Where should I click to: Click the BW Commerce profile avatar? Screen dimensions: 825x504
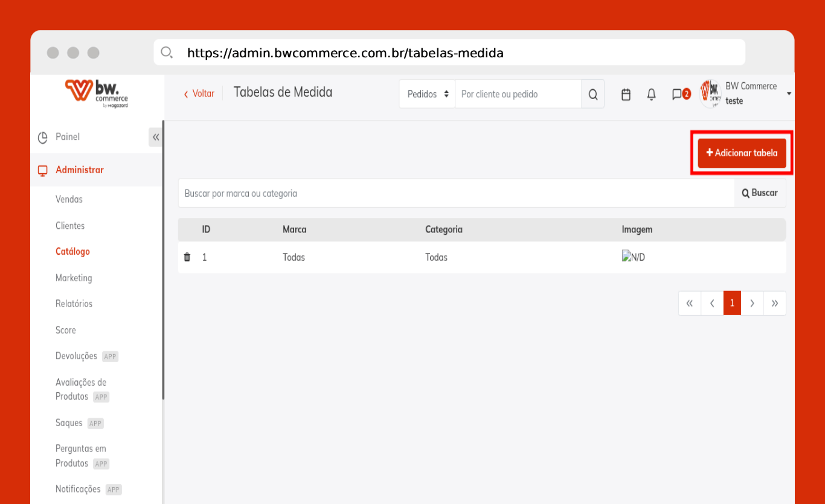tap(710, 94)
